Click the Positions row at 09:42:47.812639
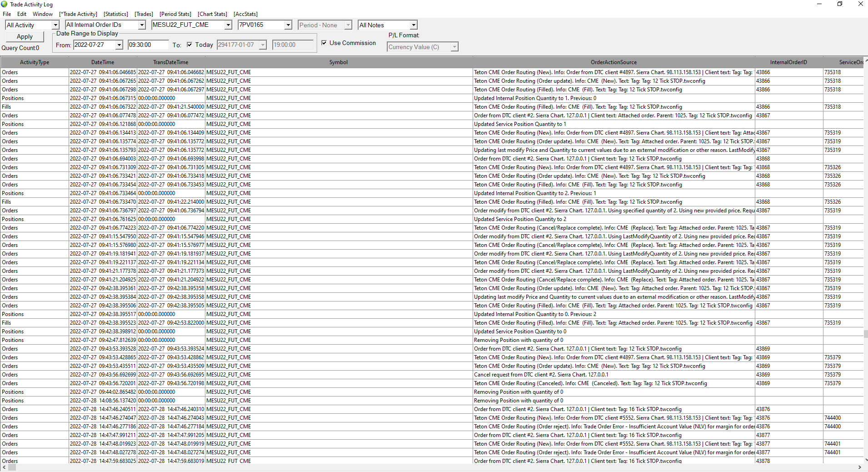Screen dimensions: 868x472 (432, 340)
